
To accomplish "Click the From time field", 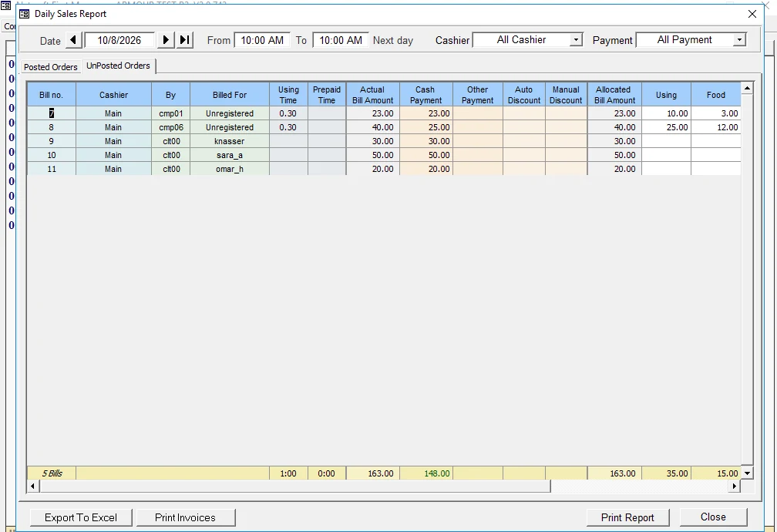I will pos(262,40).
